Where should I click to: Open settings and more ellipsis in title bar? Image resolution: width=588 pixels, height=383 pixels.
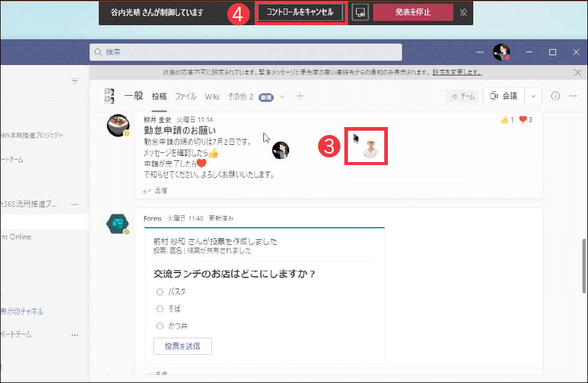(481, 52)
